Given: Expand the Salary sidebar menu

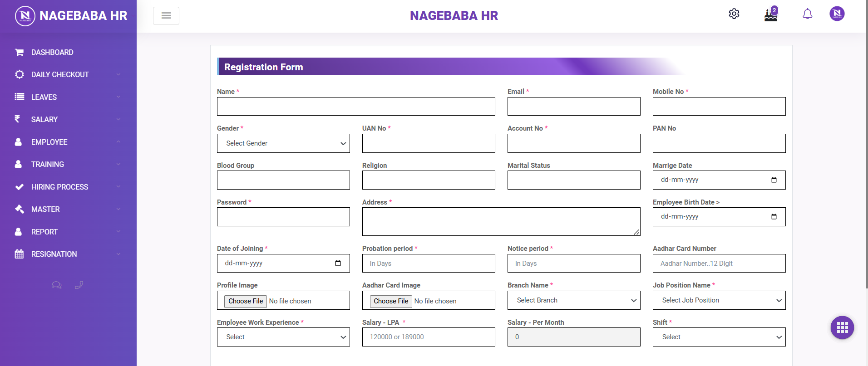Looking at the screenshot, I should coord(44,120).
